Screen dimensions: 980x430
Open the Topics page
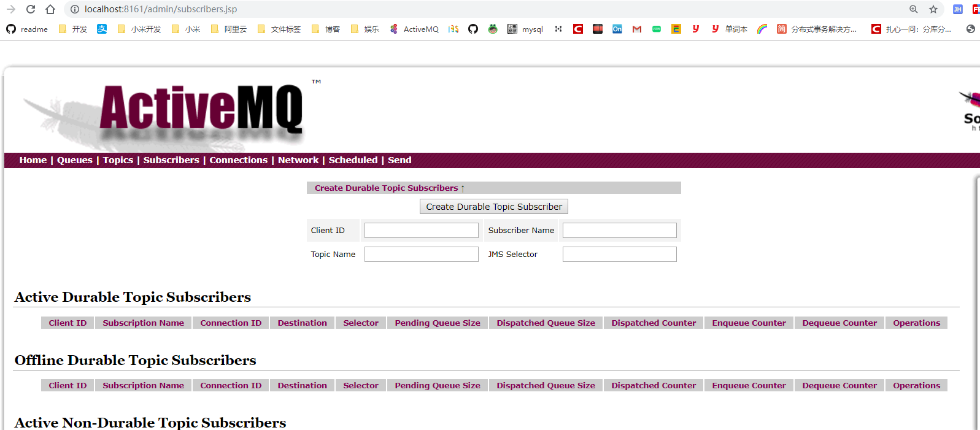pyautogui.click(x=118, y=160)
